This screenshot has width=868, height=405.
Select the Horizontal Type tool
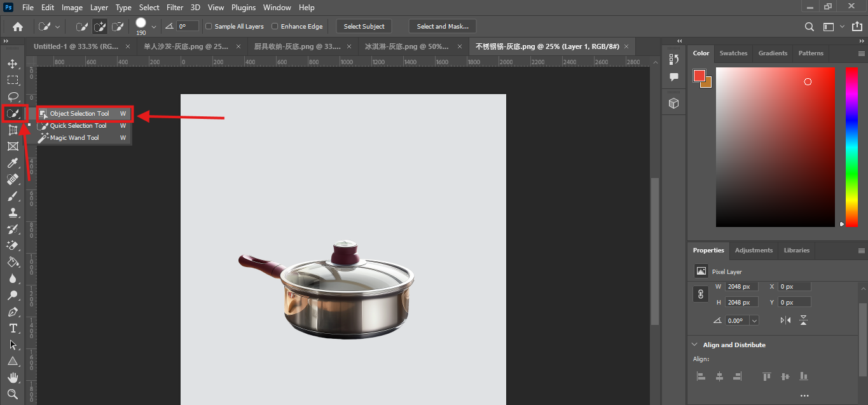coord(13,328)
